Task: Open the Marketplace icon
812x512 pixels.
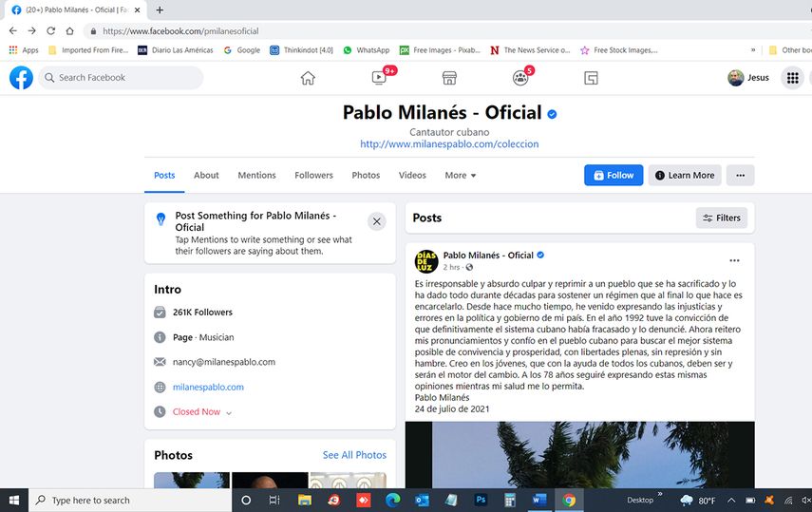Action: 449,78
